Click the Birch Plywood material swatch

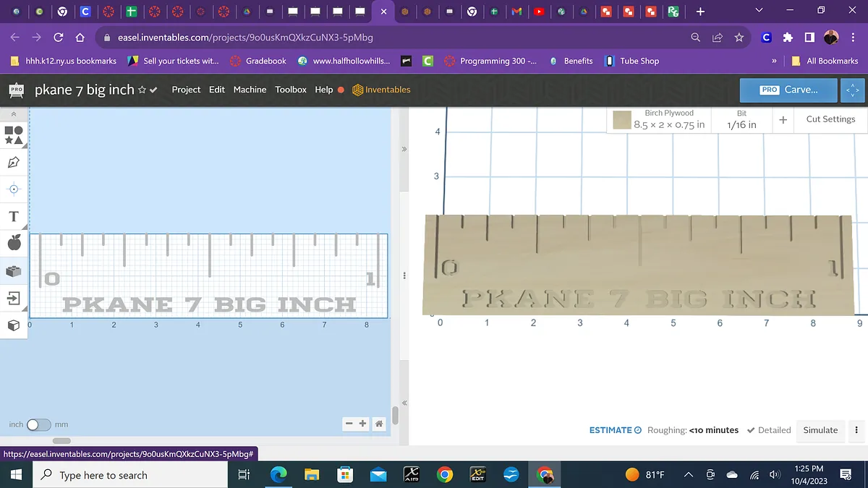(x=622, y=120)
